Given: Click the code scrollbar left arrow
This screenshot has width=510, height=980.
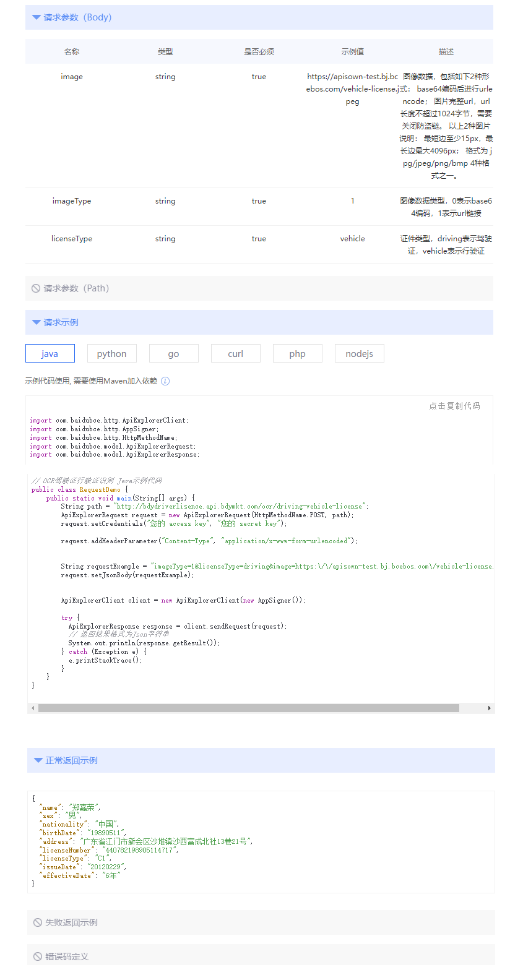Looking at the screenshot, I should [x=33, y=708].
